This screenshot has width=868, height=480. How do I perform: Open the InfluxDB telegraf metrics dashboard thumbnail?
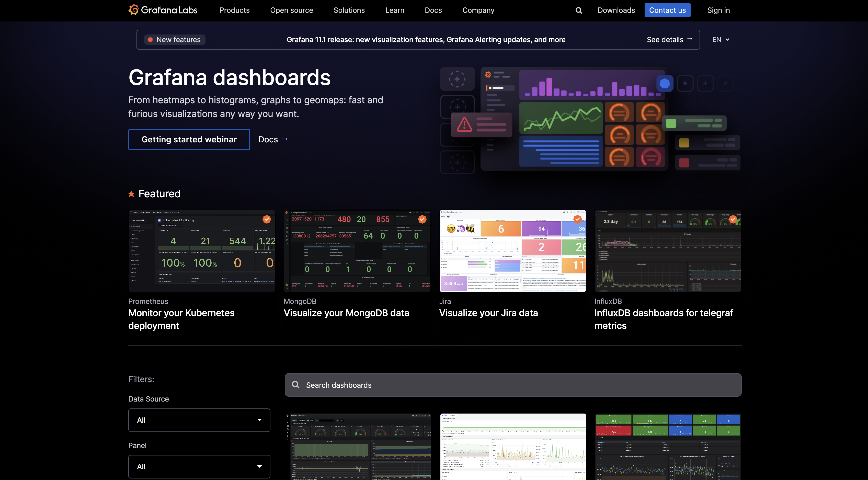coord(668,251)
